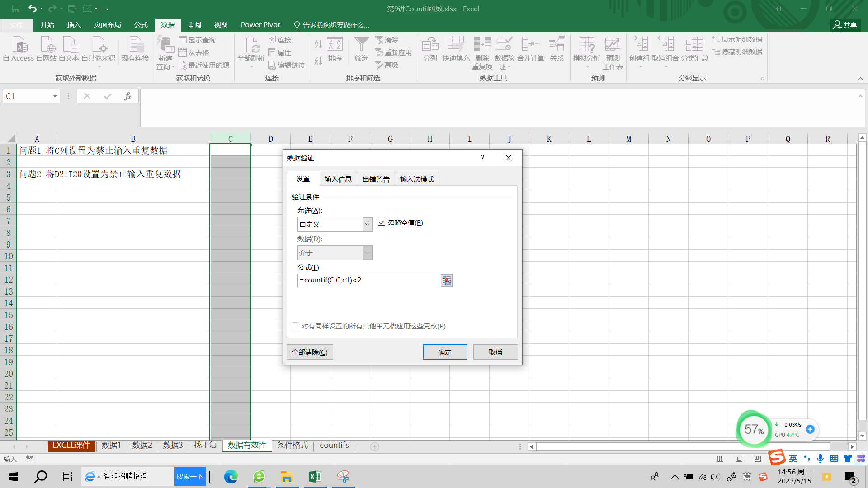The image size is (868, 488).
Task: Toggle the Ignore blank checkbox
Action: [382, 223]
